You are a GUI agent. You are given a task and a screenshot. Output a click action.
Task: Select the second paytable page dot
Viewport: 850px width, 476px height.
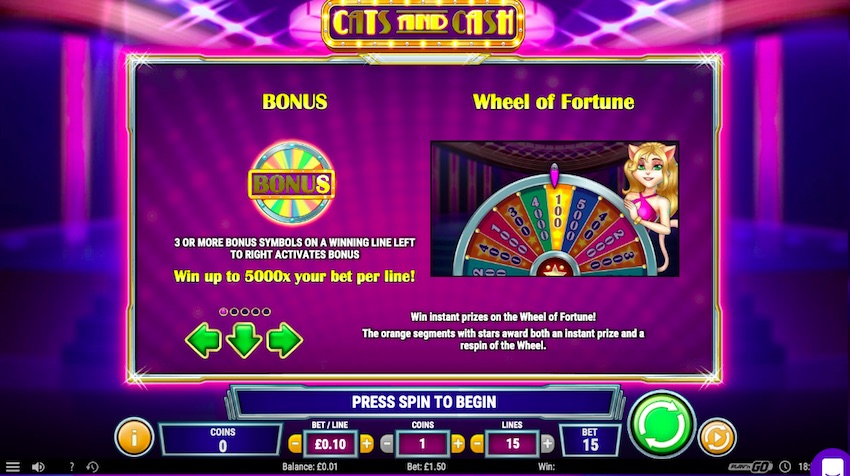234,312
